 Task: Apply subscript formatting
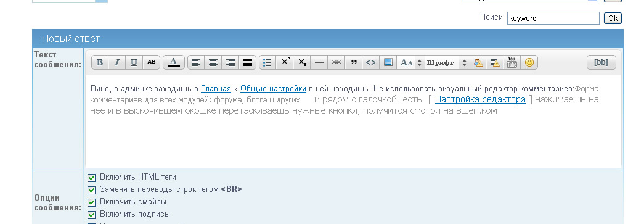click(x=302, y=62)
